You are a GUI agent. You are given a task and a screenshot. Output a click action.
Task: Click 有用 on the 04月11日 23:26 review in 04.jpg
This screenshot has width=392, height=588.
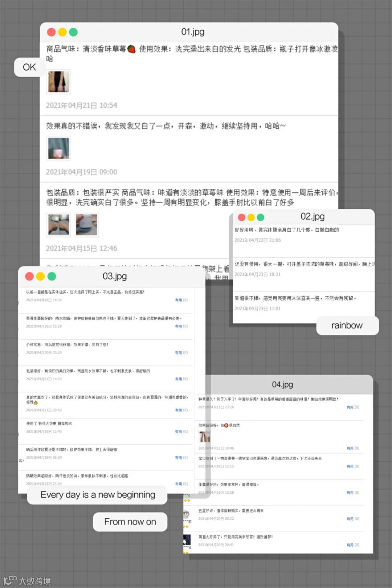[350, 407]
